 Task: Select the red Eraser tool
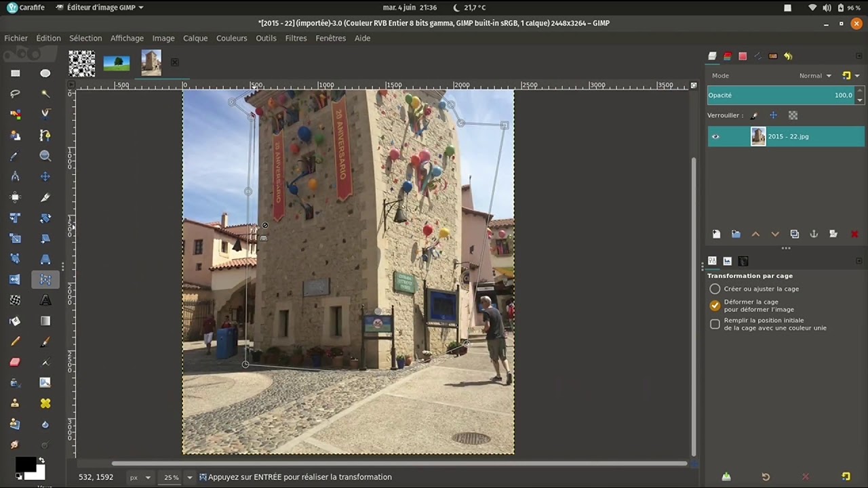point(15,362)
